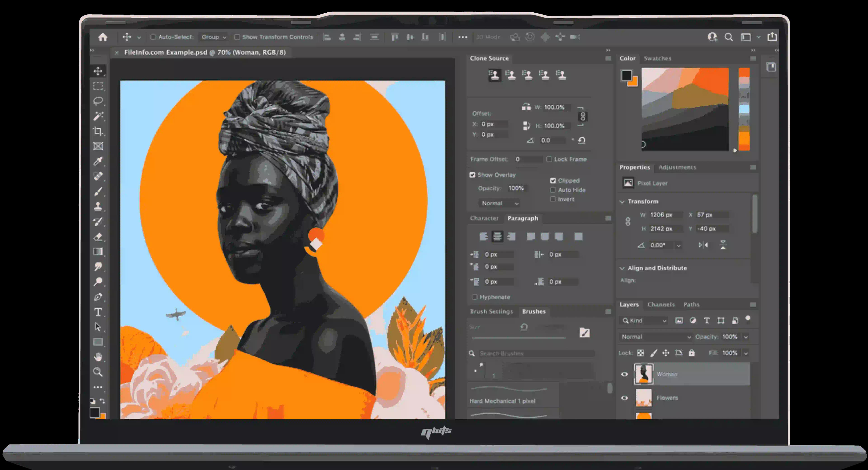Select the Hand tool
The width and height of the screenshot is (868, 470).
98,357
